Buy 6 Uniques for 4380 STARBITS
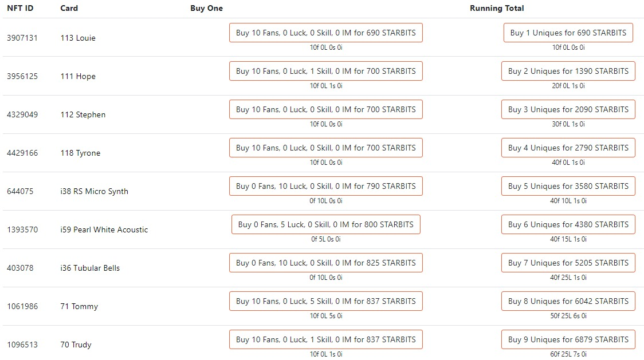 [568, 224]
